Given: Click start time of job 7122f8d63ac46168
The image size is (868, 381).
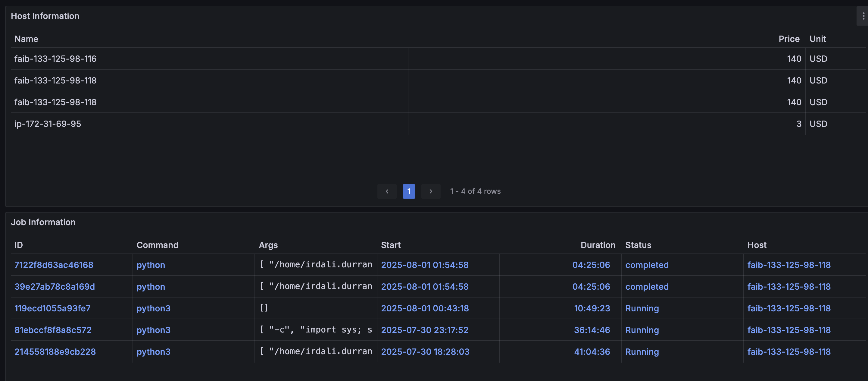Looking at the screenshot, I should [425, 265].
